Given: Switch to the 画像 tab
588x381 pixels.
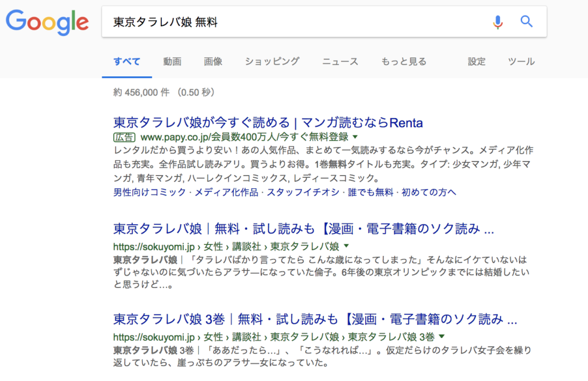Looking at the screenshot, I should [x=213, y=61].
